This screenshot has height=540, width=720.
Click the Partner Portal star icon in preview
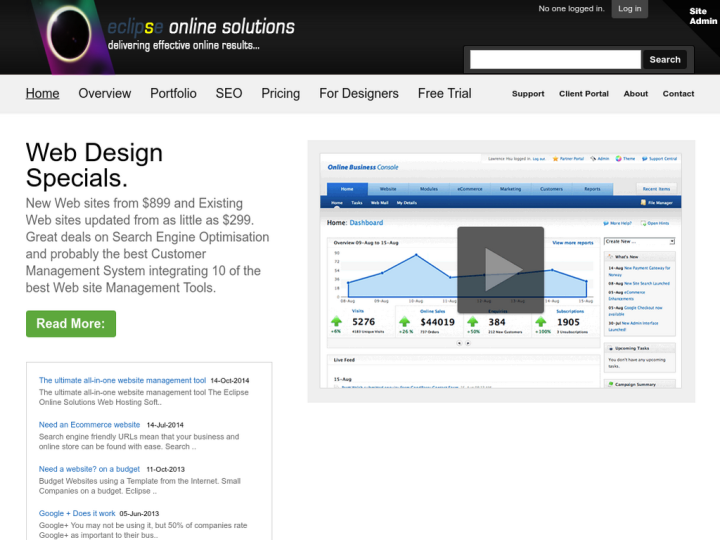coord(555,159)
